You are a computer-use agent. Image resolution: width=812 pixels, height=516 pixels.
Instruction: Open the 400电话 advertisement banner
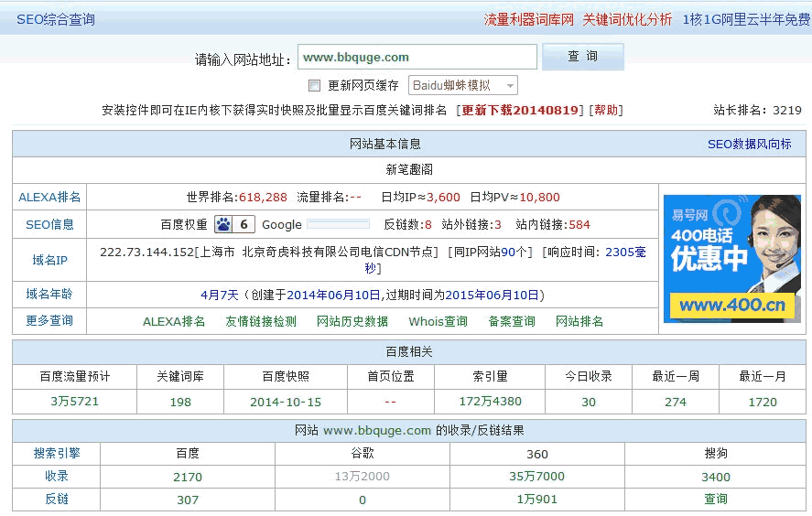click(732, 258)
